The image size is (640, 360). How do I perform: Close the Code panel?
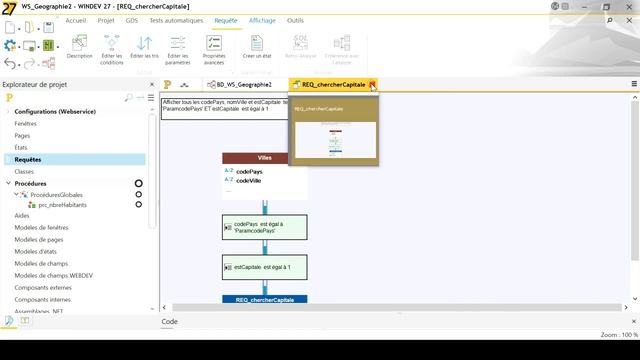(634, 322)
